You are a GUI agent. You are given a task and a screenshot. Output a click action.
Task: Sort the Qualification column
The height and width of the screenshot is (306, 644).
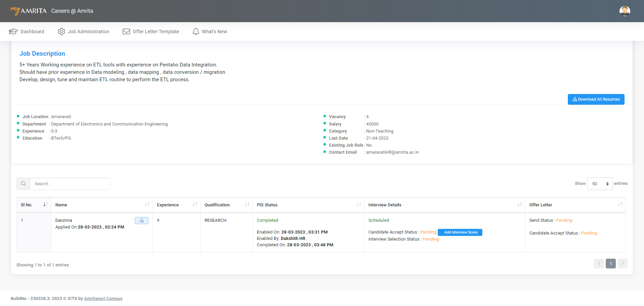pos(247,205)
